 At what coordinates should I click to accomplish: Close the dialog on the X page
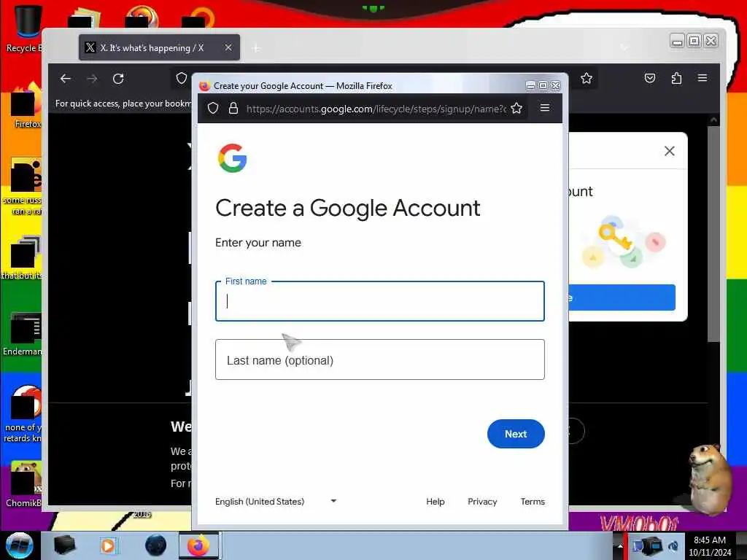point(670,151)
